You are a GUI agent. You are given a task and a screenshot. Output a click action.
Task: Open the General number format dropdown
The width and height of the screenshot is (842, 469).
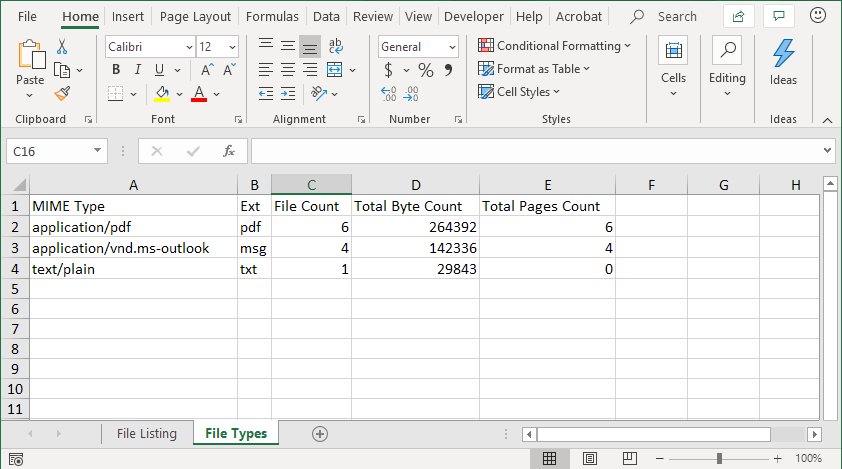coord(452,47)
